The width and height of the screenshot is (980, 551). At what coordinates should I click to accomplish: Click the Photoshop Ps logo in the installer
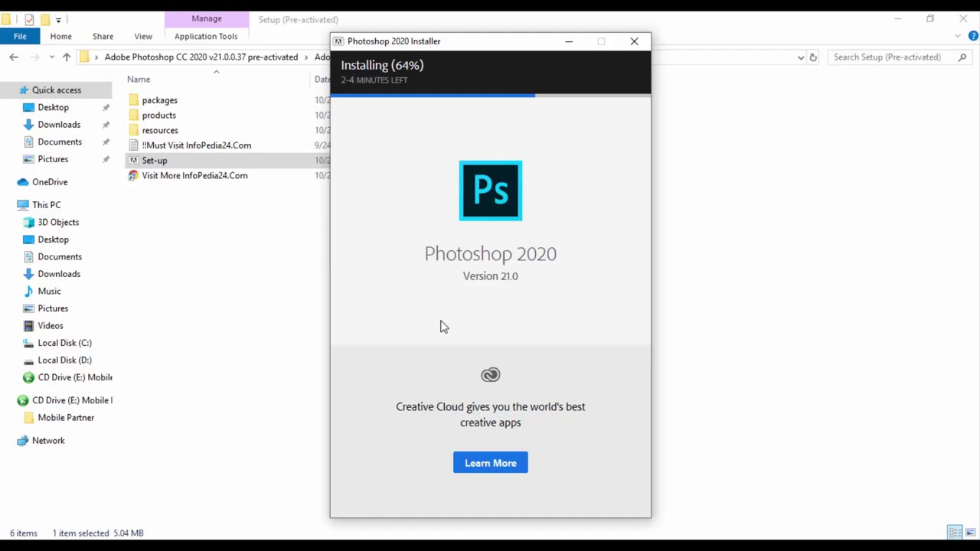(x=491, y=191)
